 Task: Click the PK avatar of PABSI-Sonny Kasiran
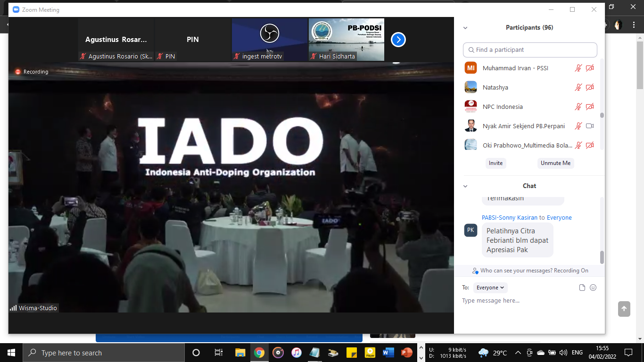click(x=471, y=230)
